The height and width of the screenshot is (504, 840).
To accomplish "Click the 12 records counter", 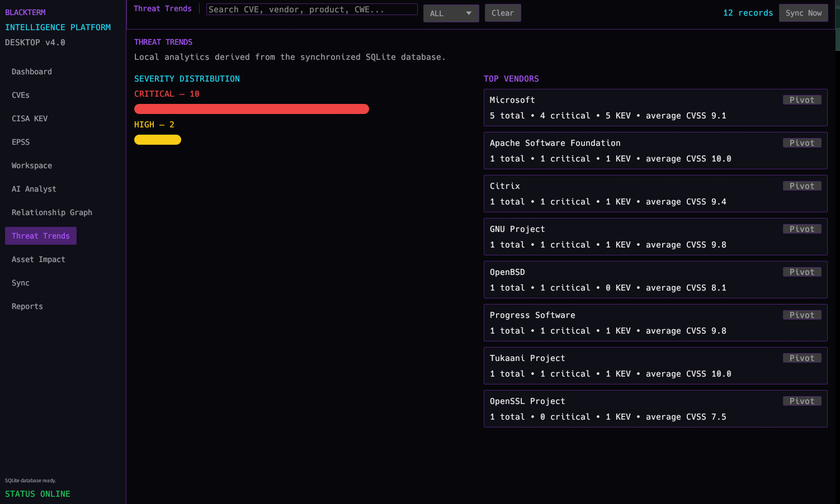I will click(x=748, y=13).
